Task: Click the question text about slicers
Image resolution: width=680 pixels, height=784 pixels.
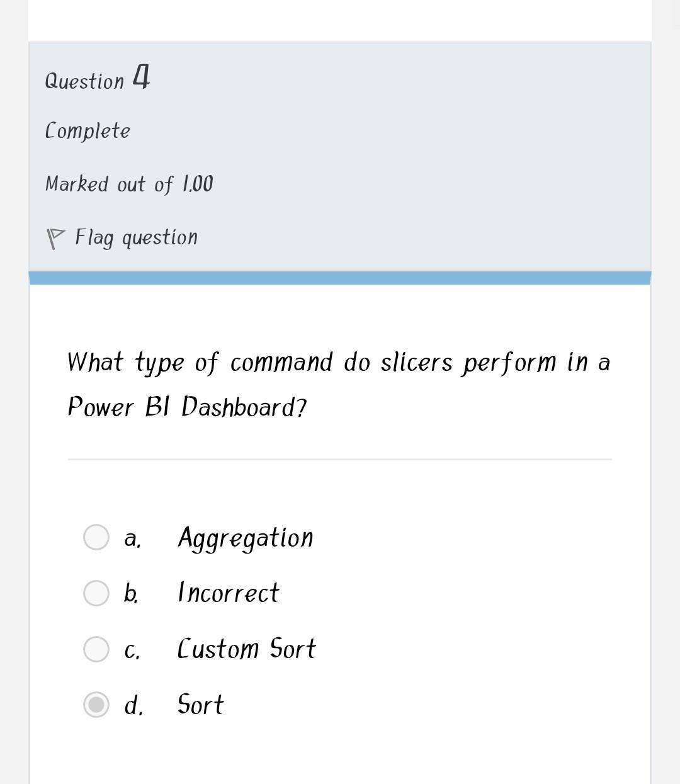Action: [x=339, y=384]
